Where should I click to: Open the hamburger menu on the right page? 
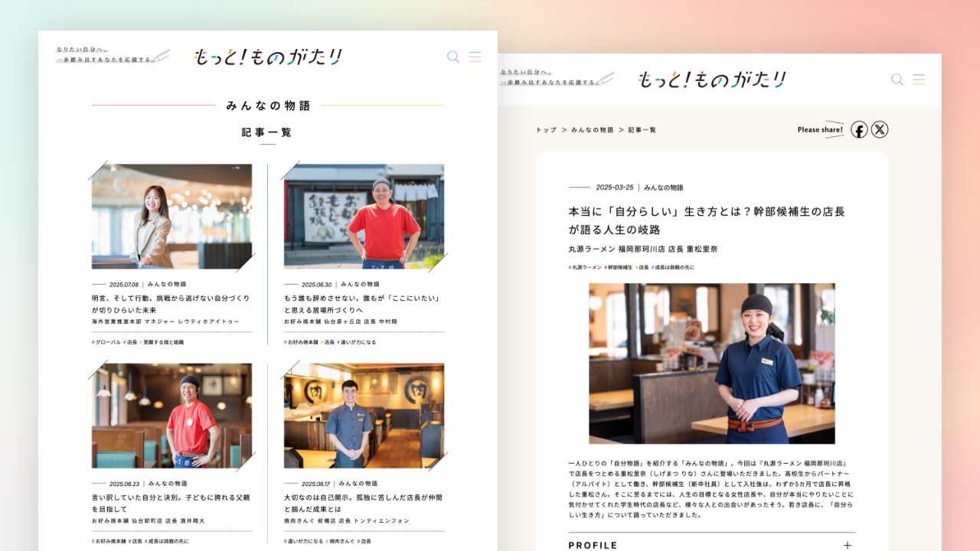coord(919,80)
